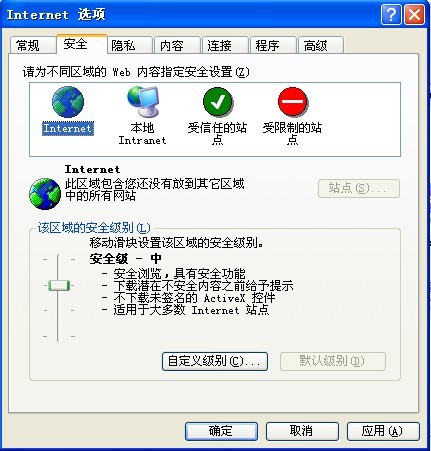Click the 自定义级别(C)... button
431x451 pixels.
click(215, 361)
